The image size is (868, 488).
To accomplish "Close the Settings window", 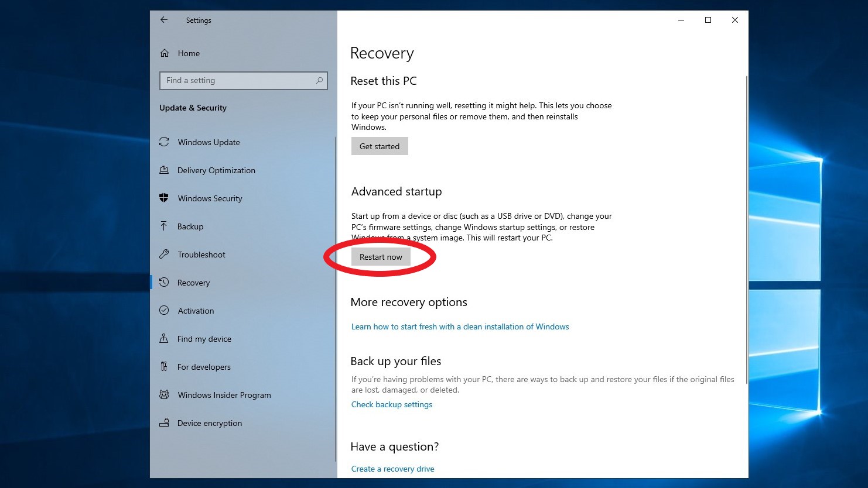I will coord(735,20).
